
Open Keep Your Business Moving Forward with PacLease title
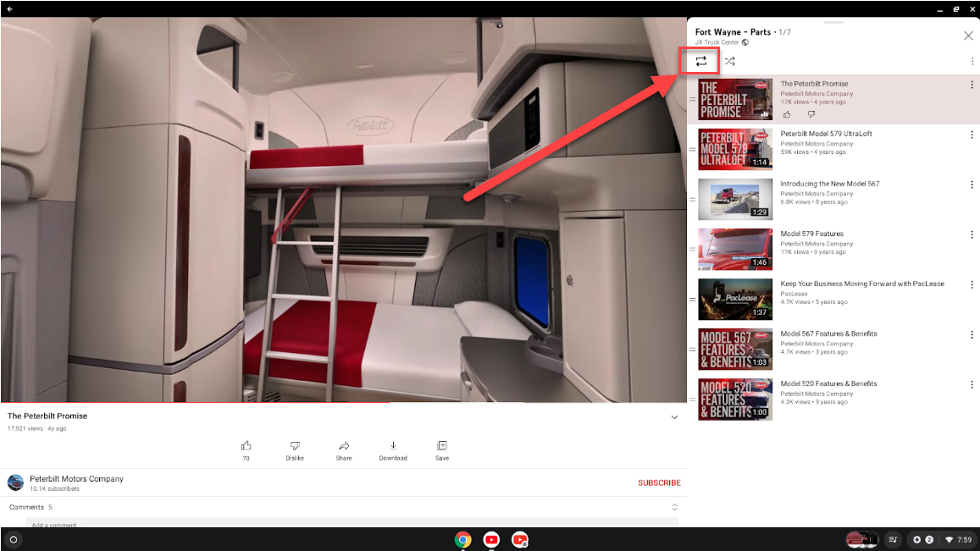[x=862, y=284]
